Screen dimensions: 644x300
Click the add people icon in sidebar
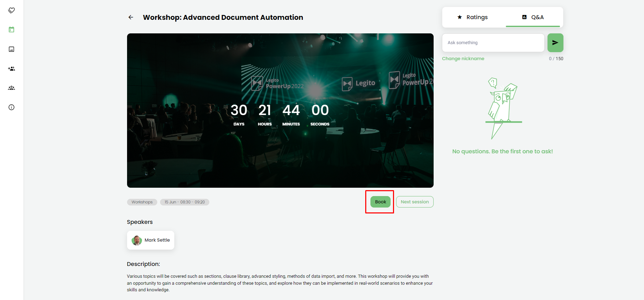point(11,68)
